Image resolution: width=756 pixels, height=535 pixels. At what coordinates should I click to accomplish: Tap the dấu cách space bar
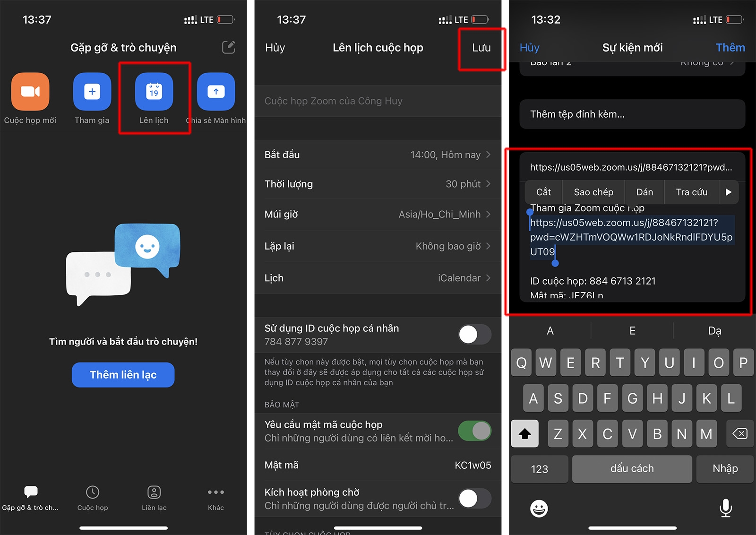(x=632, y=469)
